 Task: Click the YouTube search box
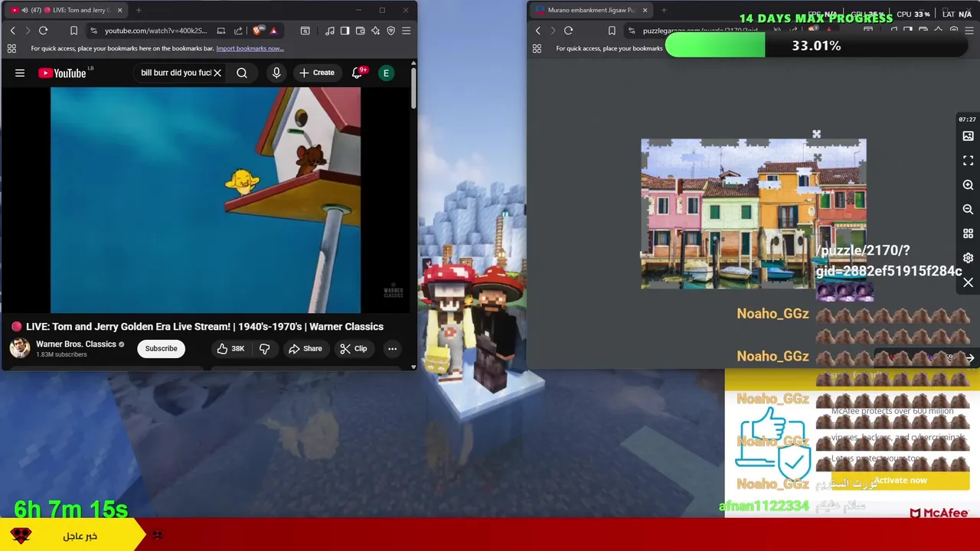(x=175, y=73)
